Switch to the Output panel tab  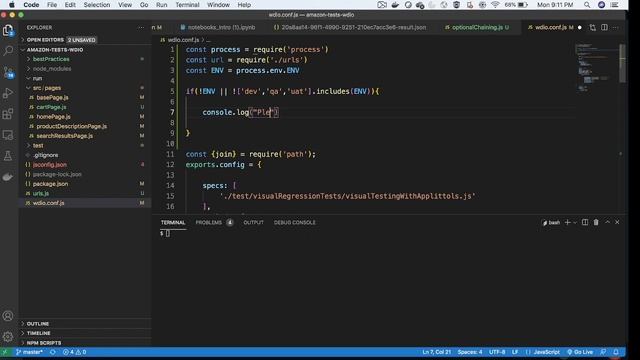click(x=253, y=222)
